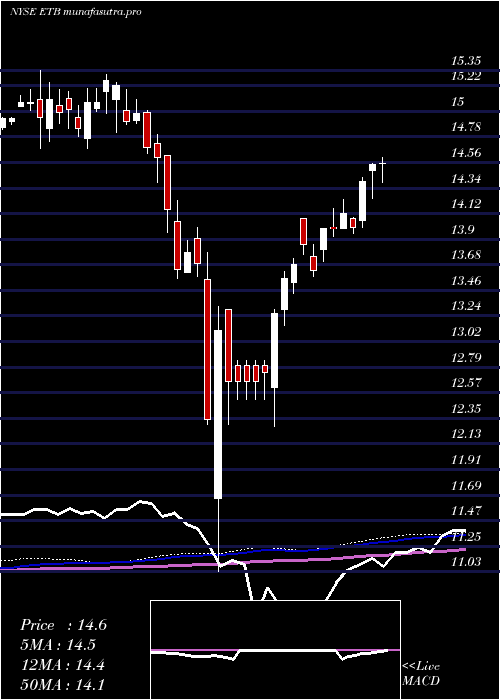Image resolution: width=500 pixels, height=700 pixels.
Task: Click the 13.02 price axis label
Action: point(466,332)
